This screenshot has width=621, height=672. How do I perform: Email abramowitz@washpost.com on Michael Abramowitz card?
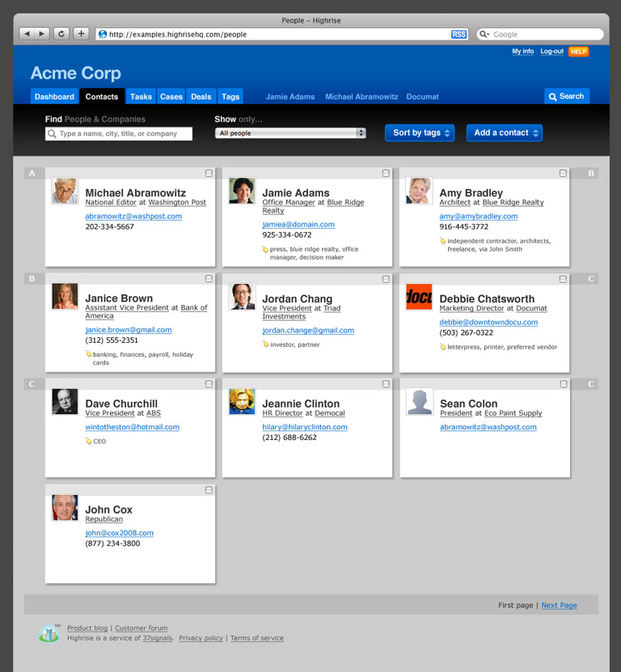tap(133, 216)
